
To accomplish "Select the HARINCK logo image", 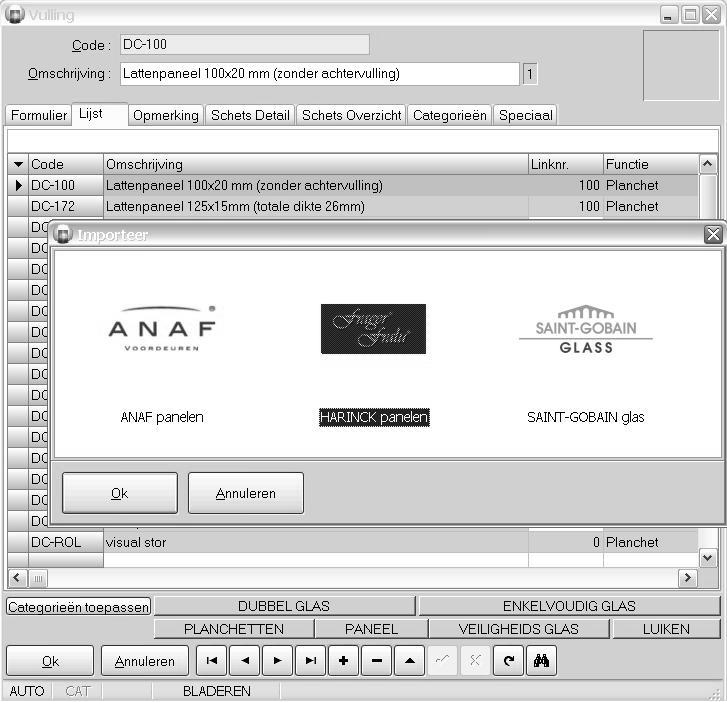I will [373, 329].
